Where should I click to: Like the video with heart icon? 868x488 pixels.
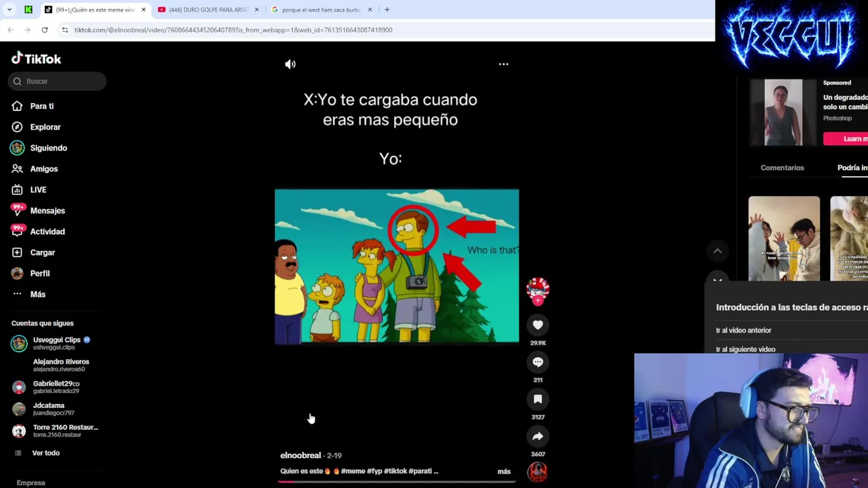(538, 325)
